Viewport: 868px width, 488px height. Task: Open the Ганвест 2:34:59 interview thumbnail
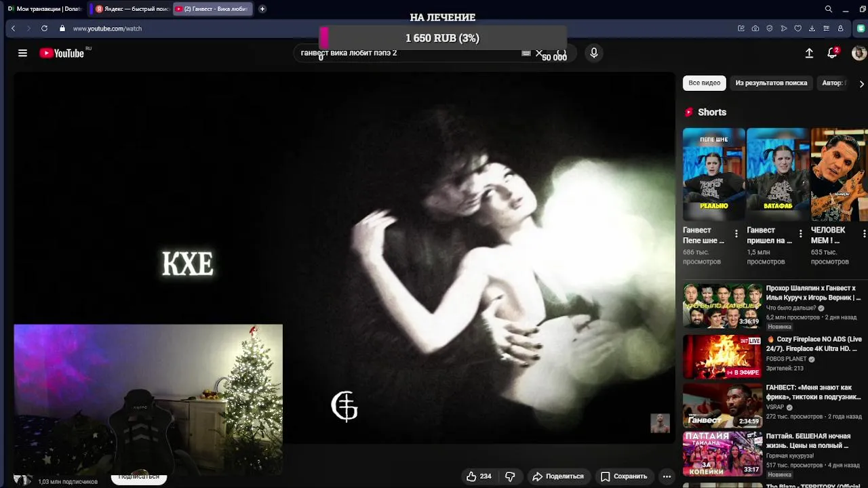[x=723, y=405]
